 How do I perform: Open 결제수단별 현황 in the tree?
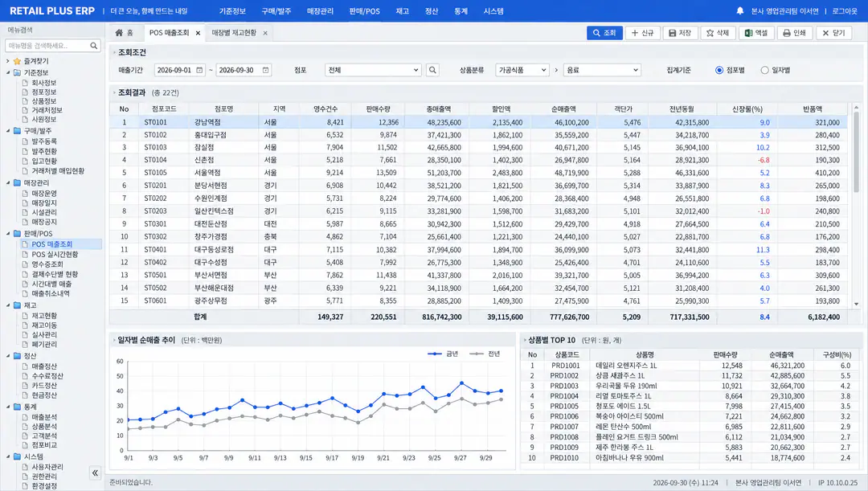point(55,274)
